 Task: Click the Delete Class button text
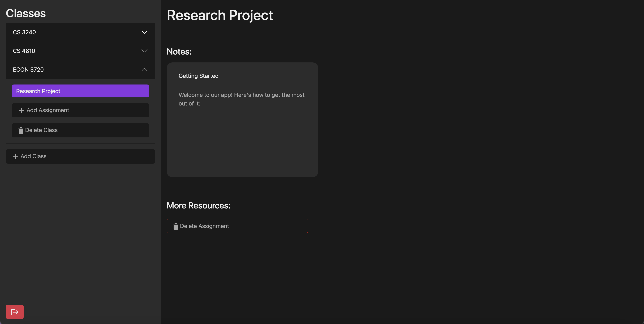[x=41, y=130]
